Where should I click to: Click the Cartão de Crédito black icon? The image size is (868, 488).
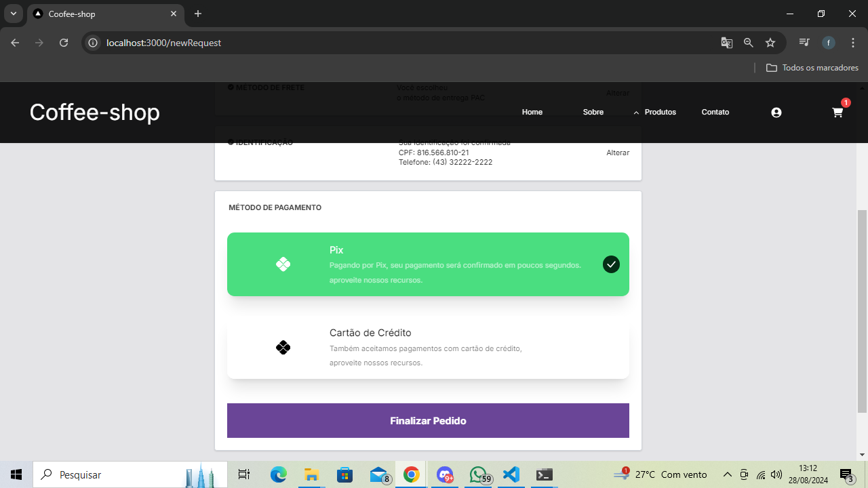tap(283, 348)
